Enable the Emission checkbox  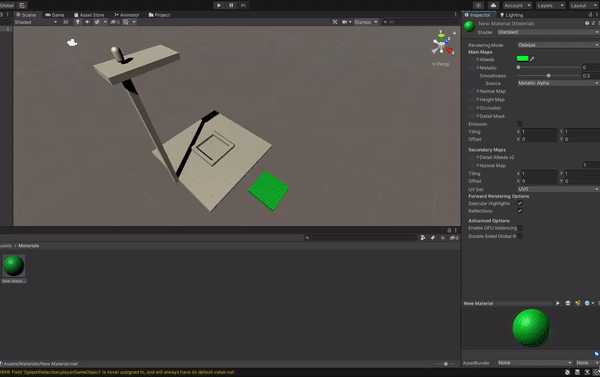click(520, 124)
